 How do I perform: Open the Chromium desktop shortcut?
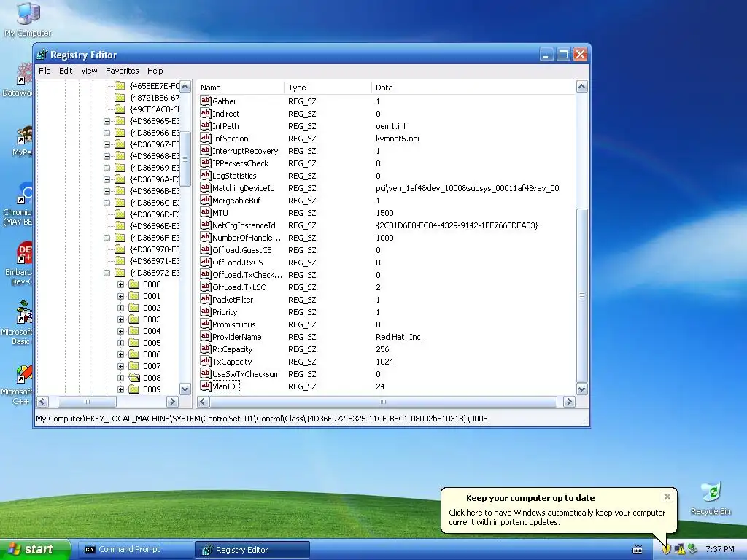tap(18, 204)
